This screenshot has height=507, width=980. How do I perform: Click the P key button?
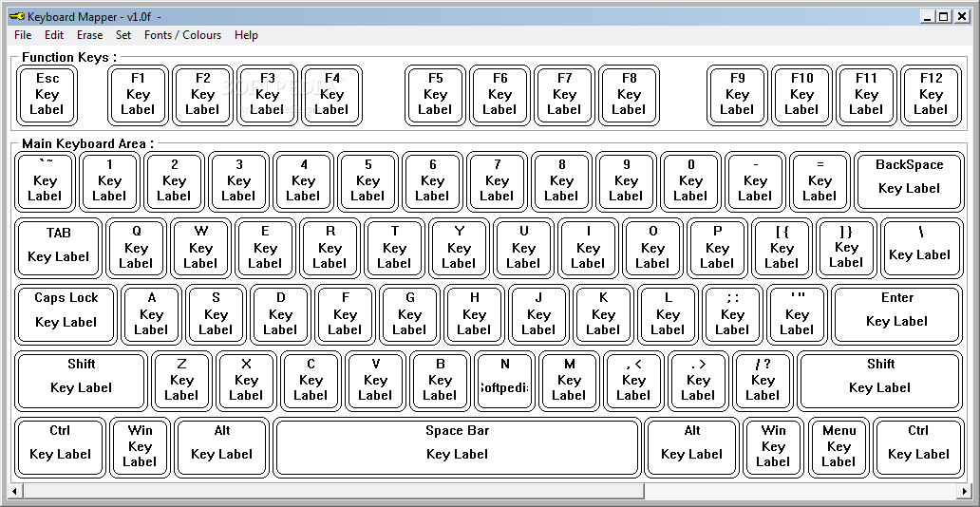[x=718, y=248]
